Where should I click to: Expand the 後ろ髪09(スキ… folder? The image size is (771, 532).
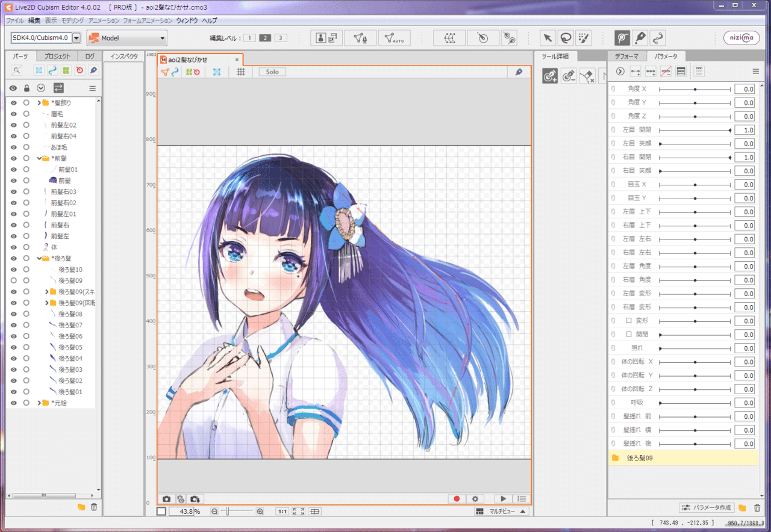pyautogui.click(x=46, y=292)
